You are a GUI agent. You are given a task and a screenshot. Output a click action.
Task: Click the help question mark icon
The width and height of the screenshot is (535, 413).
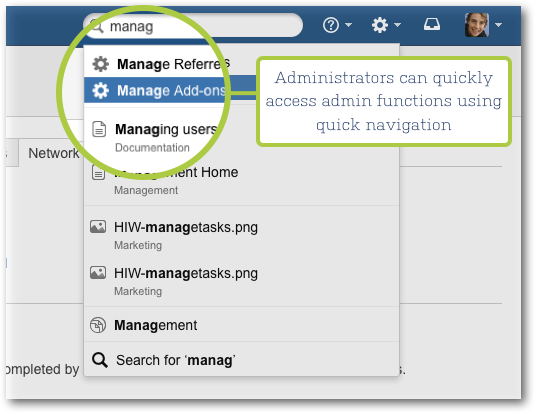click(x=331, y=25)
